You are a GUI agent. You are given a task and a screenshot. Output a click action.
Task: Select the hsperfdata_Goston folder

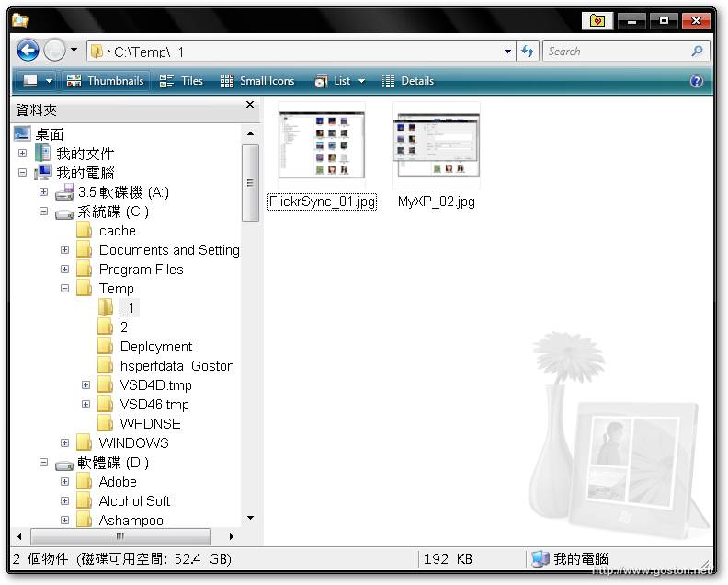coord(176,366)
